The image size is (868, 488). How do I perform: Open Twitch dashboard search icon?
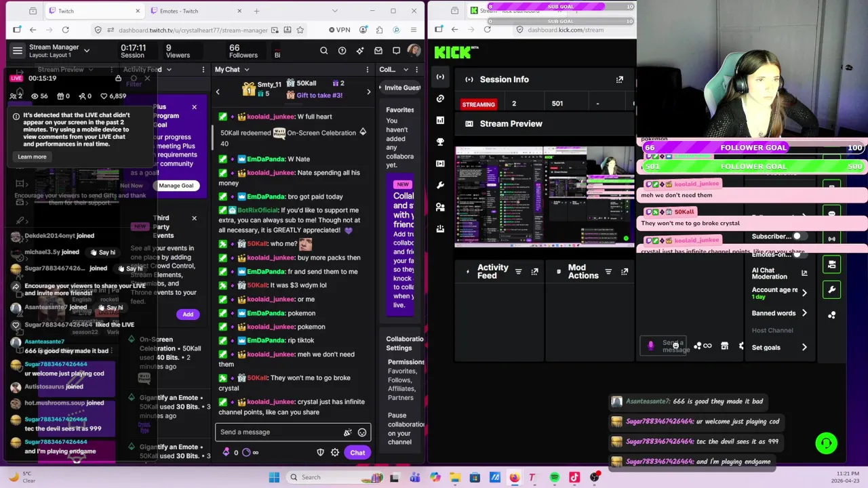(x=323, y=51)
